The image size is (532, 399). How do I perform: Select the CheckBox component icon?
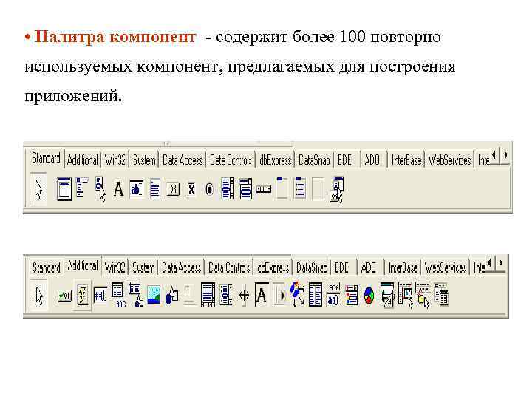pyautogui.click(x=191, y=189)
